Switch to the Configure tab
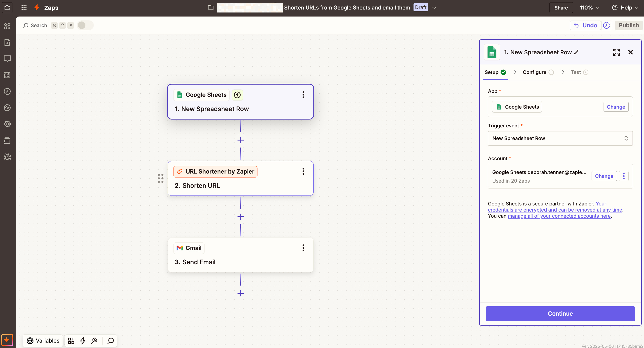The width and height of the screenshot is (644, 348). 538,72
